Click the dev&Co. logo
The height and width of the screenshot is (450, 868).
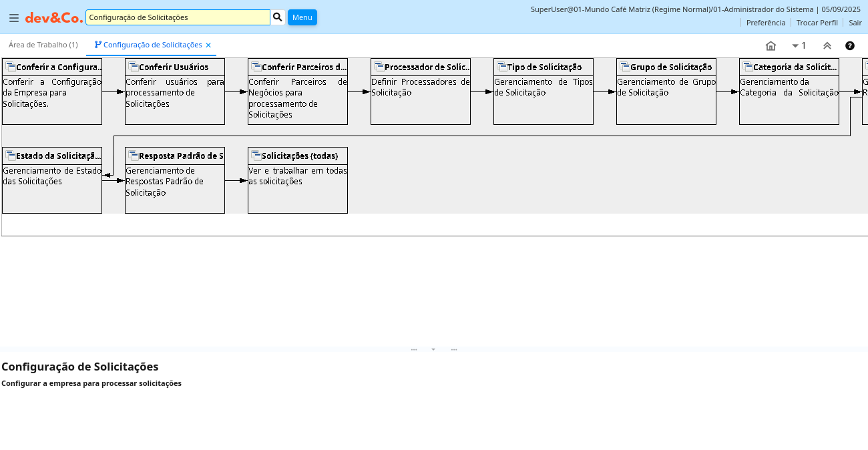click(x=54, y=17)
